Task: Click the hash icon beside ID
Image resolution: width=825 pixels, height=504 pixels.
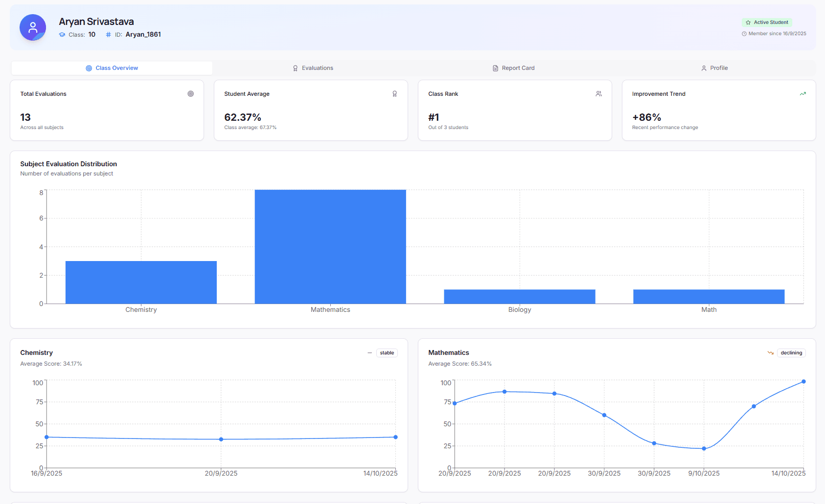Action: coord(109,35)
